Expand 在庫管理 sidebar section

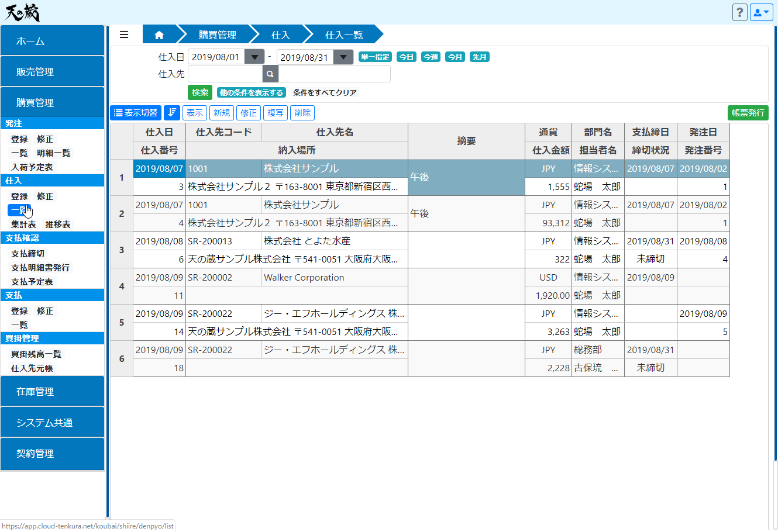[x=53, y=391]
